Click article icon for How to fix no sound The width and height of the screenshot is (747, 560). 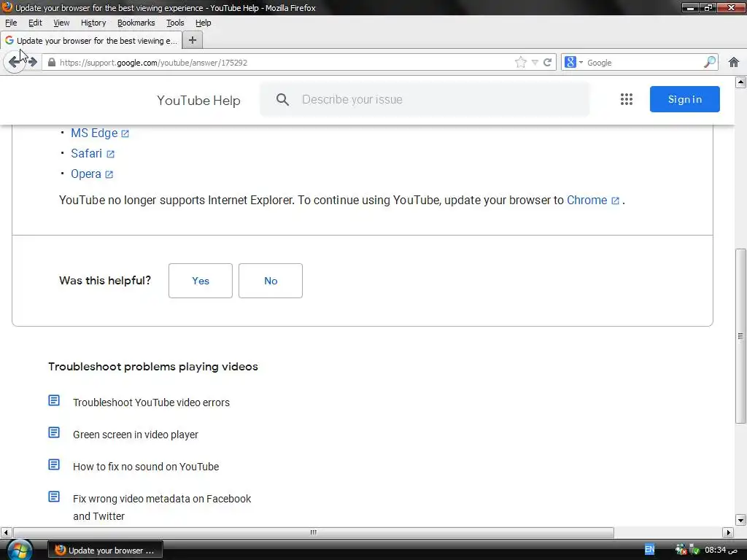(x=54, y=464)
